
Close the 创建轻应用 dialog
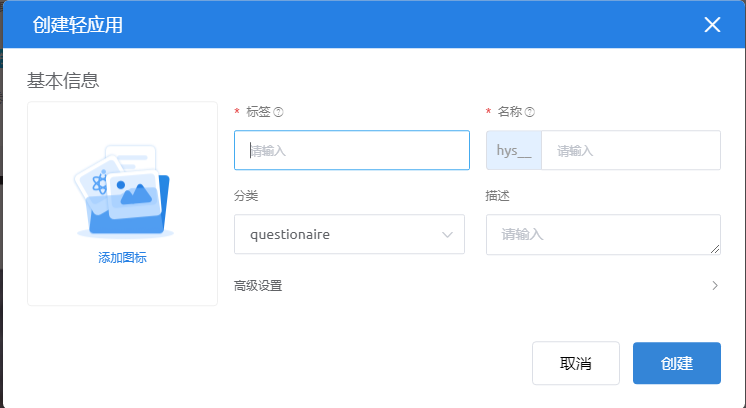pyautogui.click(x=712, y=25)
